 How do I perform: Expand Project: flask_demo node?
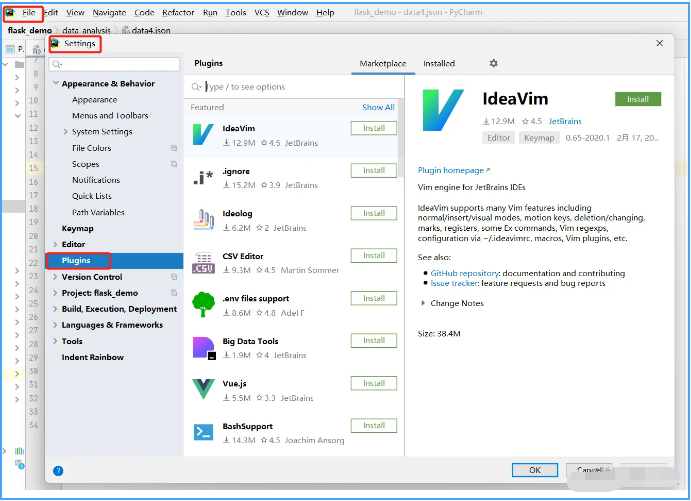click(55, 293)
